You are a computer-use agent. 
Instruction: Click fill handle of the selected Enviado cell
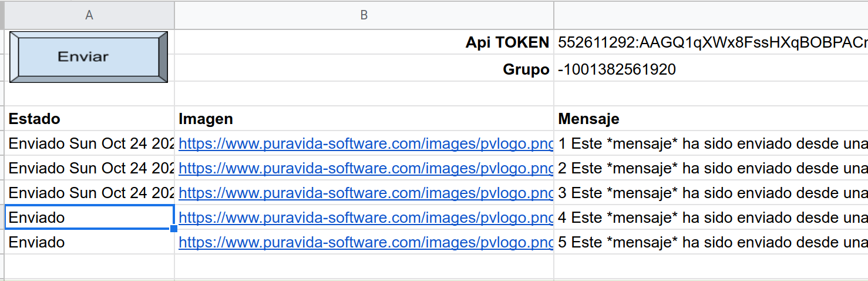pyautogui.click(x=174, y=229)
